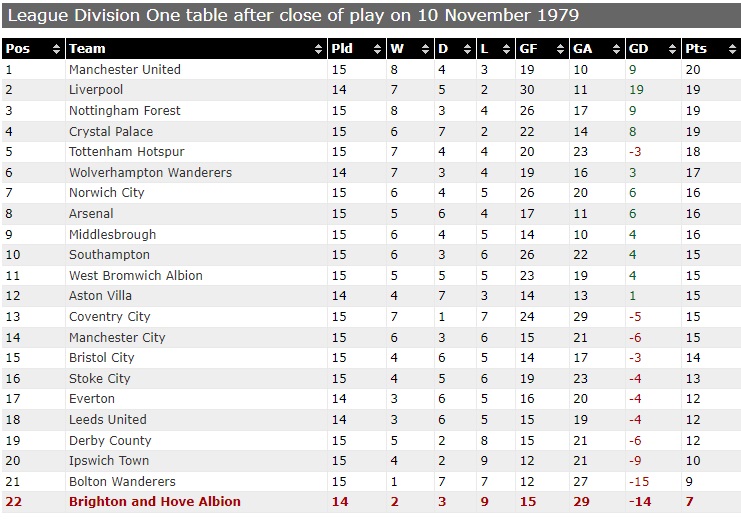Click the Nottingham Forest team cell
The image size is (741, 520).
[x=196, y=111]
